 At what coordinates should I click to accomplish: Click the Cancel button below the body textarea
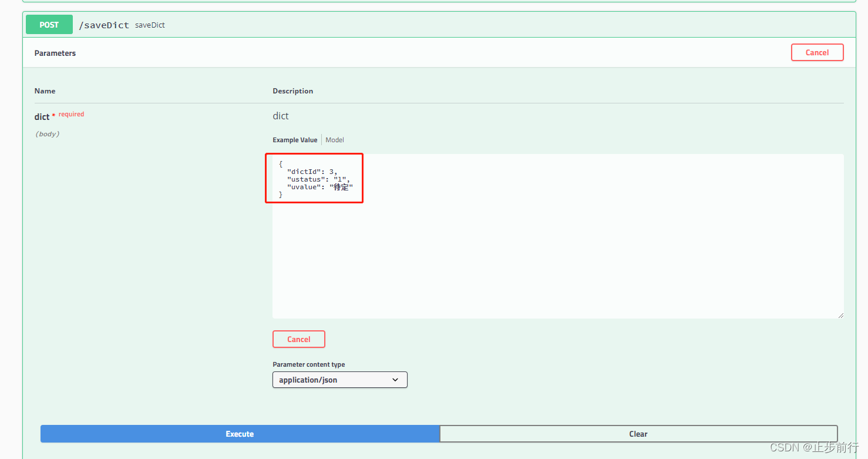click(298, 339)
